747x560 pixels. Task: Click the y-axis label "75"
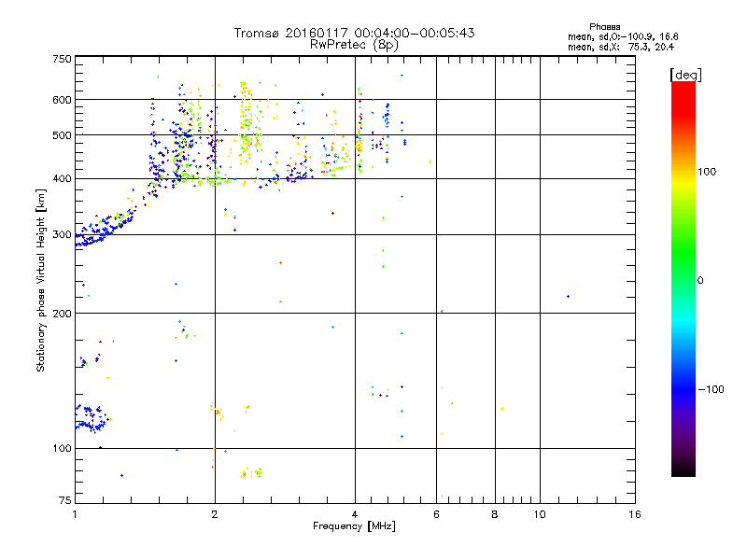65,500
